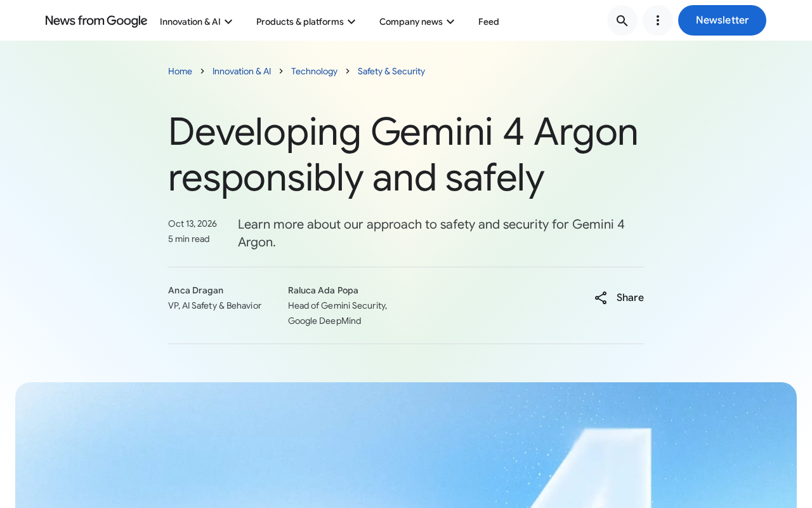Click the Oct 13, 2026 date
The width and height of the screenshot is (812, 508).
pos(192,224)
